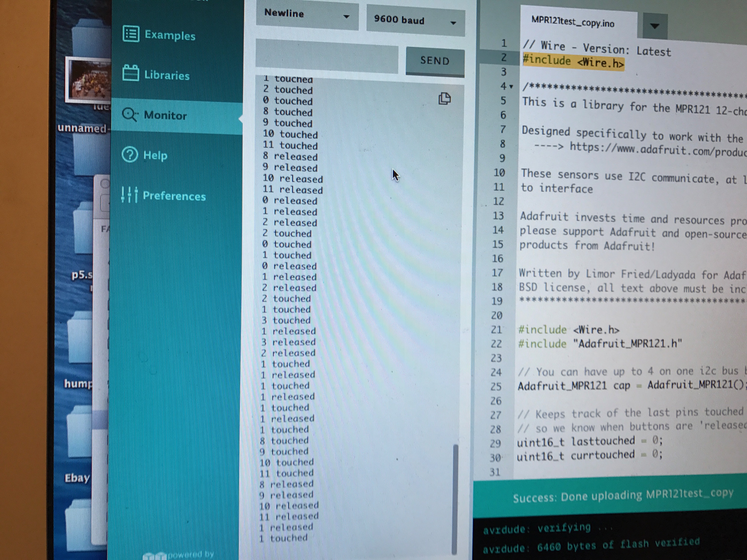Viewport: 747px width, 560px height.
Task: Open the Help sidebar item
Action: pos(155,155)
